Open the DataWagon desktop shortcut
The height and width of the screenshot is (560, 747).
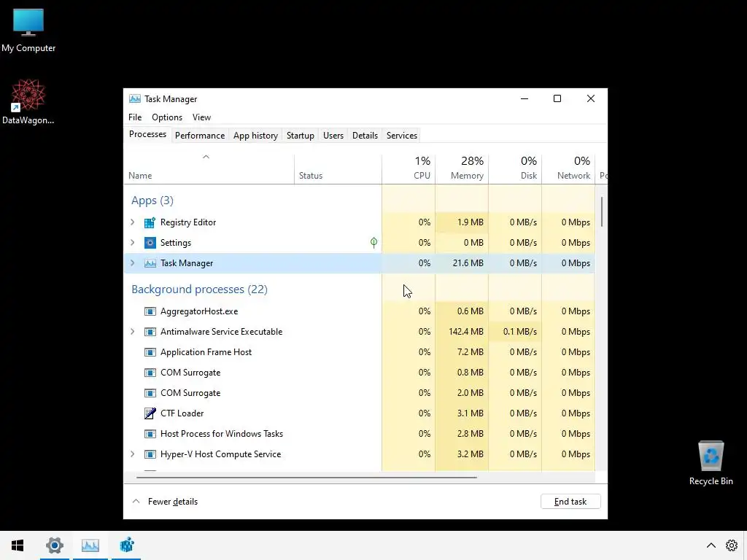pos(28,102)
